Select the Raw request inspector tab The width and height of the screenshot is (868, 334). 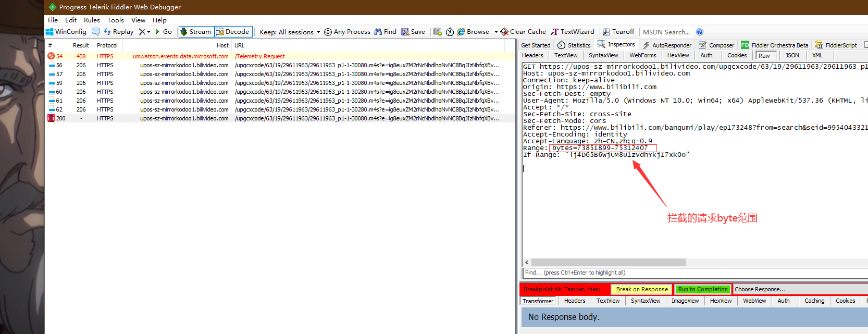tap(765, 55)
